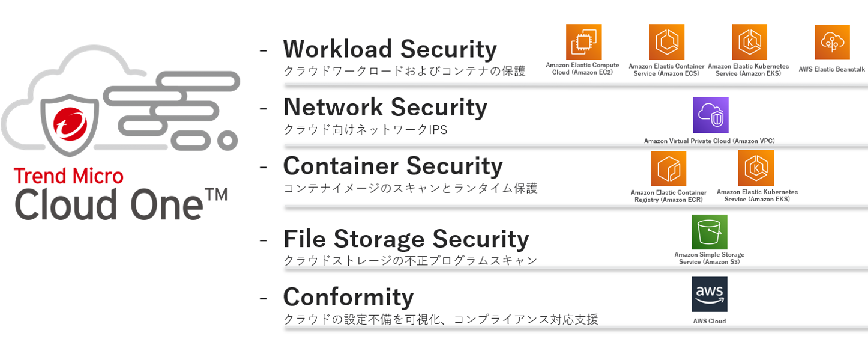This screenshot has height=342, width=868.
Task: Click the Japanese description under Conformity
Action: 441,320
